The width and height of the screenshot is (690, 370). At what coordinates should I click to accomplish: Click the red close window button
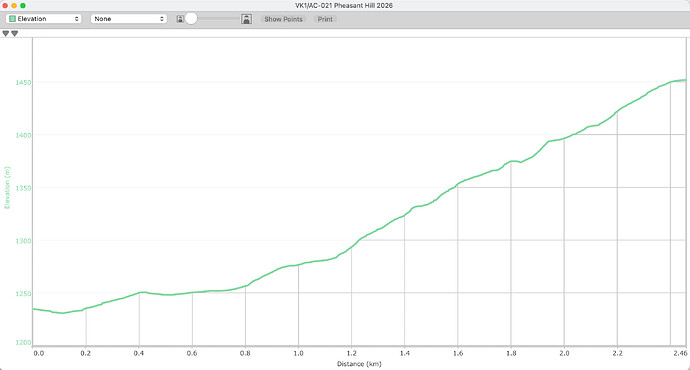pos(5,5)
